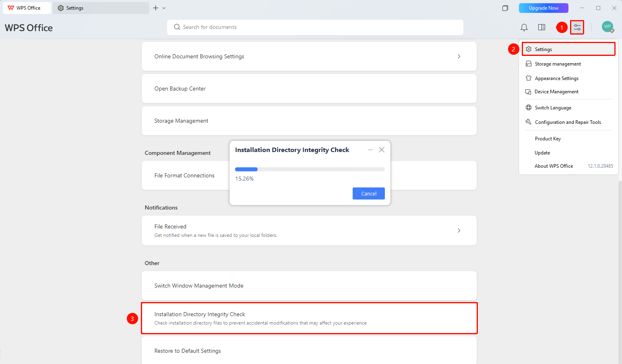Open a new tab with plus icon

coord(156,8)
